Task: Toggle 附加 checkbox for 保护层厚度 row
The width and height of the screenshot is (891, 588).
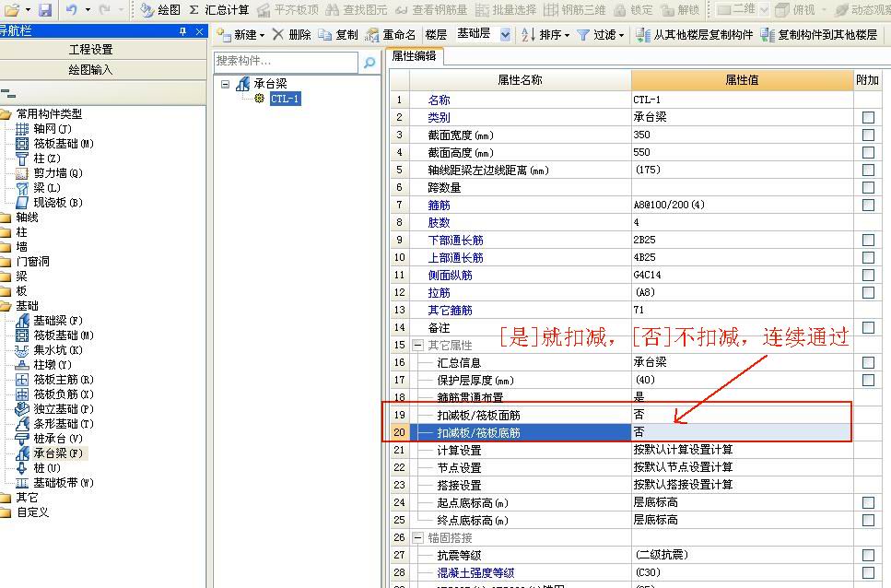Action: pyautogui.click(x=868, y=381)
